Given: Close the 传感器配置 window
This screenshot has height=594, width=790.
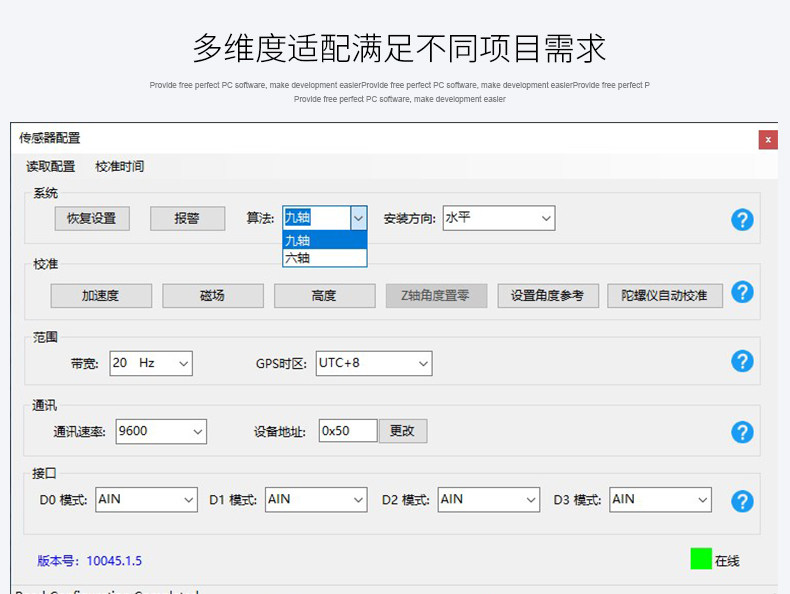Looking at the screenshot, I should pos(768,140).
